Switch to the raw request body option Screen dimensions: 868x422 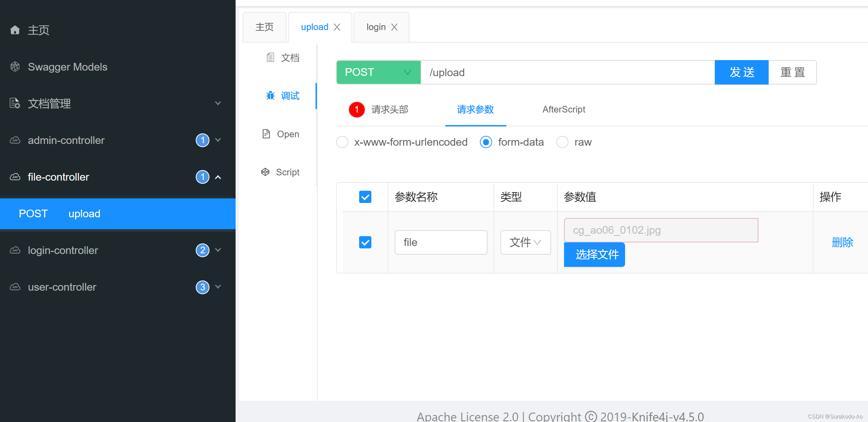click(x=562, y=142)
